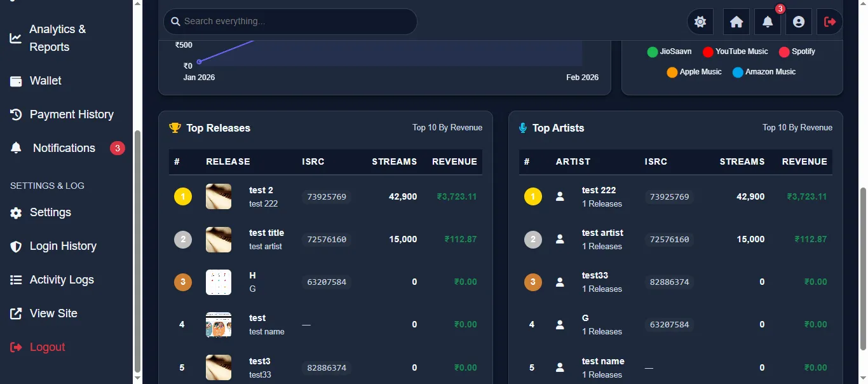The height and width of the screenshot is (384, 868).
Task: Toggle Spotify legend swatch
Action: 784,51
